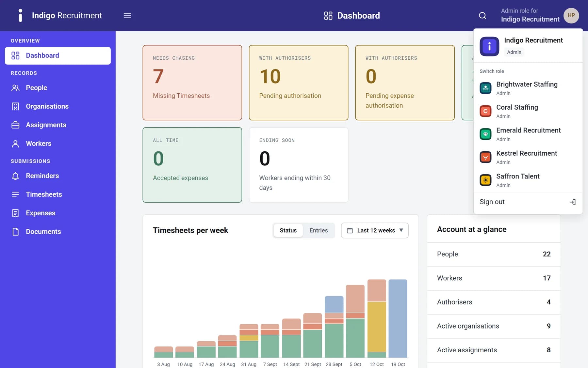The width and height of the screenshot is (588, 368).
Task: Click the Indigo Recruitment logo icon in header
Action: (x=21, y=15)
